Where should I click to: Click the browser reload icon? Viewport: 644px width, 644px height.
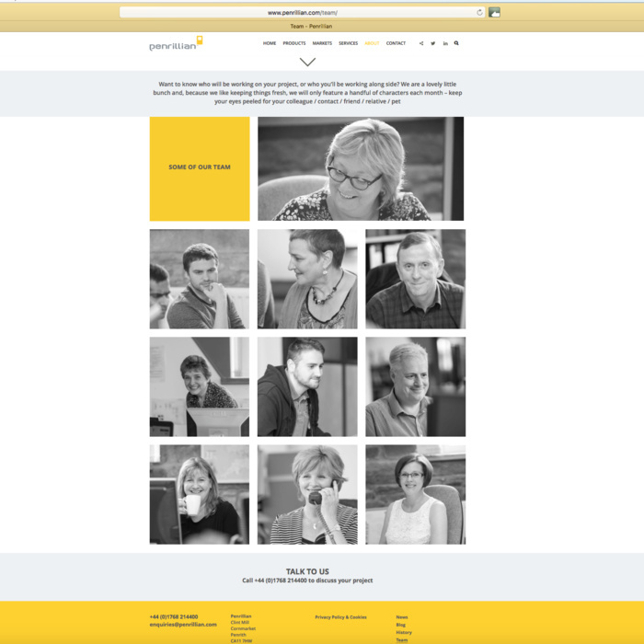coord(479,12)
